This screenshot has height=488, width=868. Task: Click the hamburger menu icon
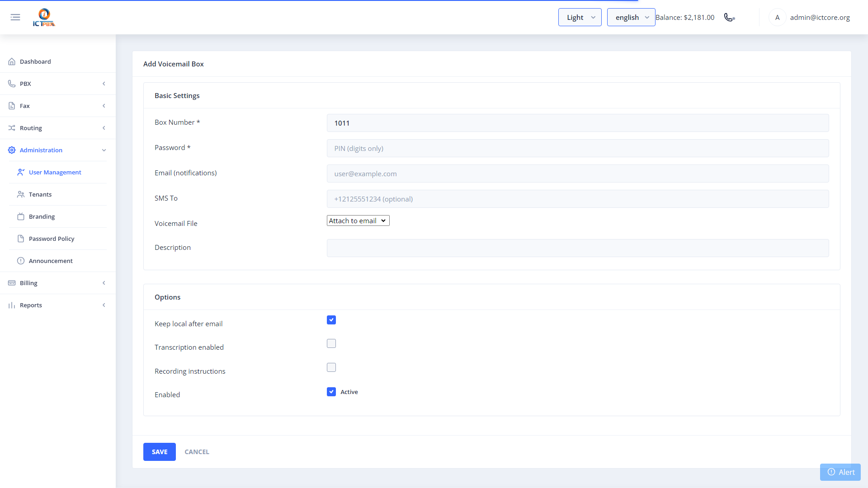coord(15,17)
